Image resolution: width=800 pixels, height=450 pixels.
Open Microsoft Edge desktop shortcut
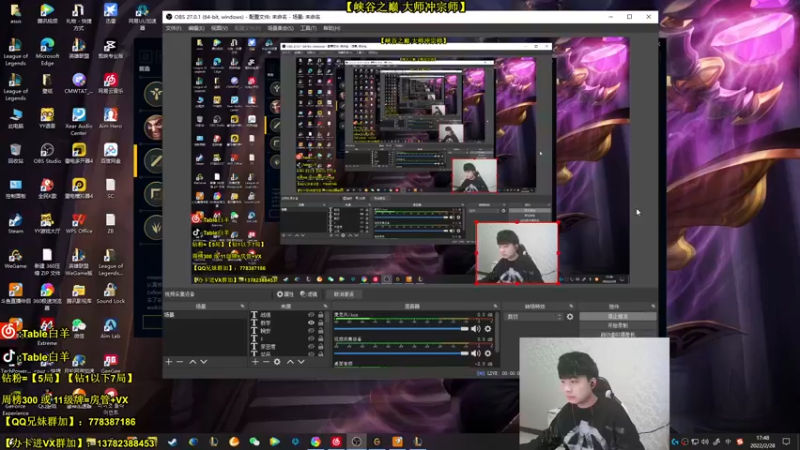47,51
